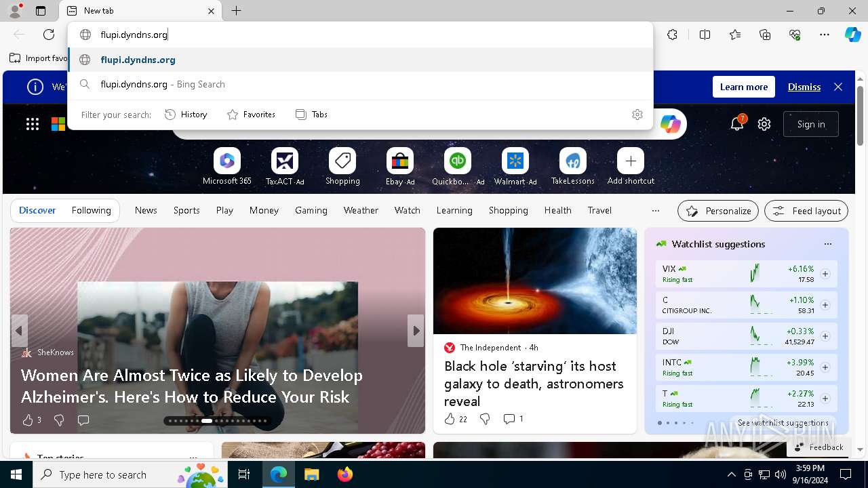
Task: Open Black hole article thumbnail
Action: (535, 281)
